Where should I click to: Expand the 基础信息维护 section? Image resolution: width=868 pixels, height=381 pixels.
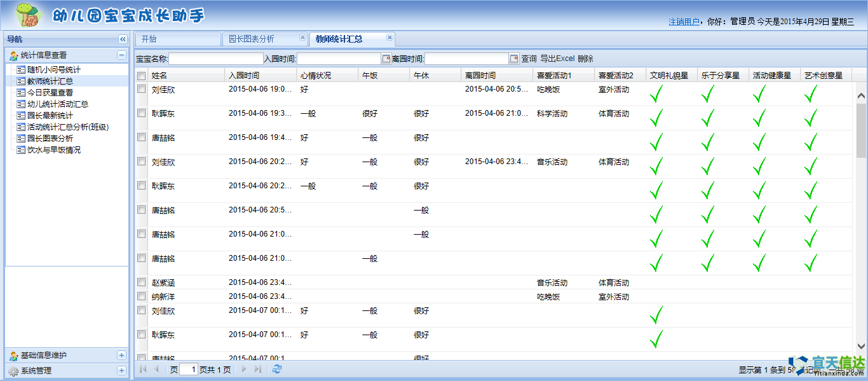point(121,356)
